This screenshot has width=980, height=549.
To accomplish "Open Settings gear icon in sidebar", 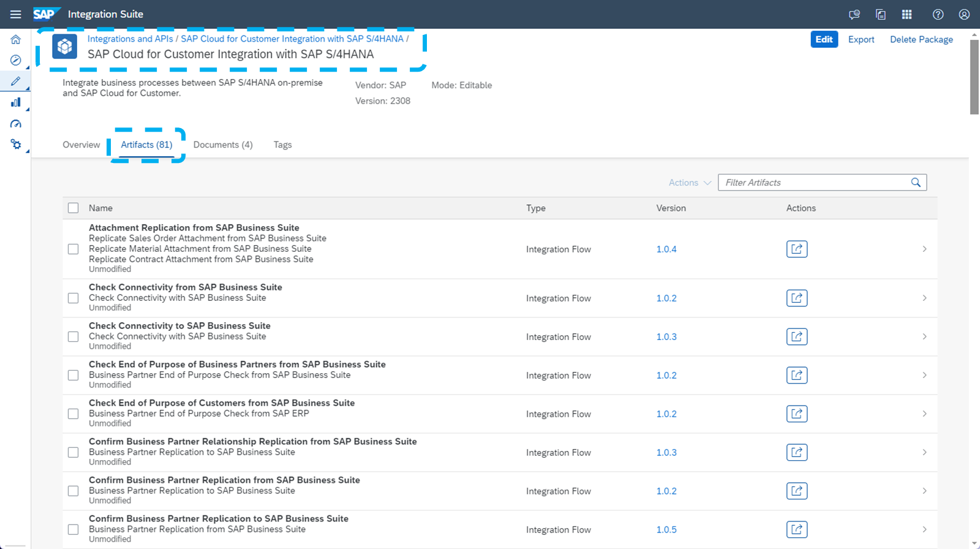I will click(x=16, y=145).
